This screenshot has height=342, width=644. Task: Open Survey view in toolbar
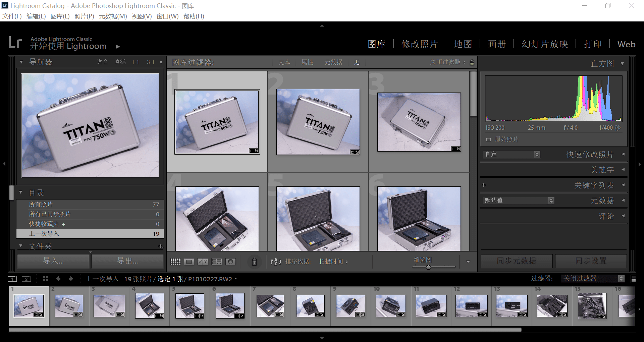click(x=217, y=262)
